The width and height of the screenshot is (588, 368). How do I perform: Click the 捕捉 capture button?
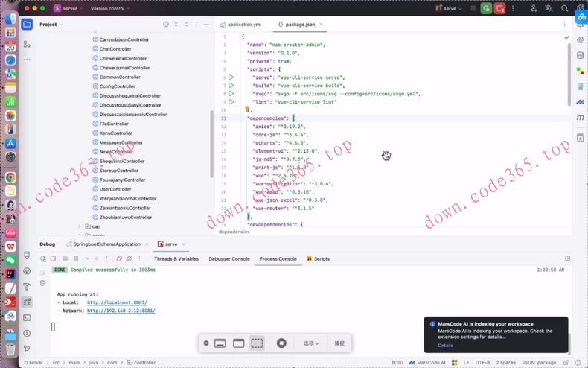(x=339, y=343)
